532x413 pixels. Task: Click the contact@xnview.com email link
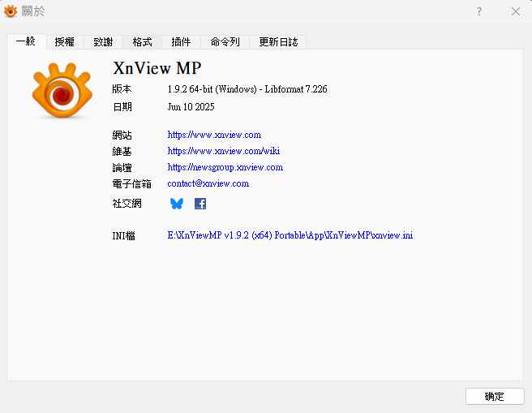click(208, 183)
